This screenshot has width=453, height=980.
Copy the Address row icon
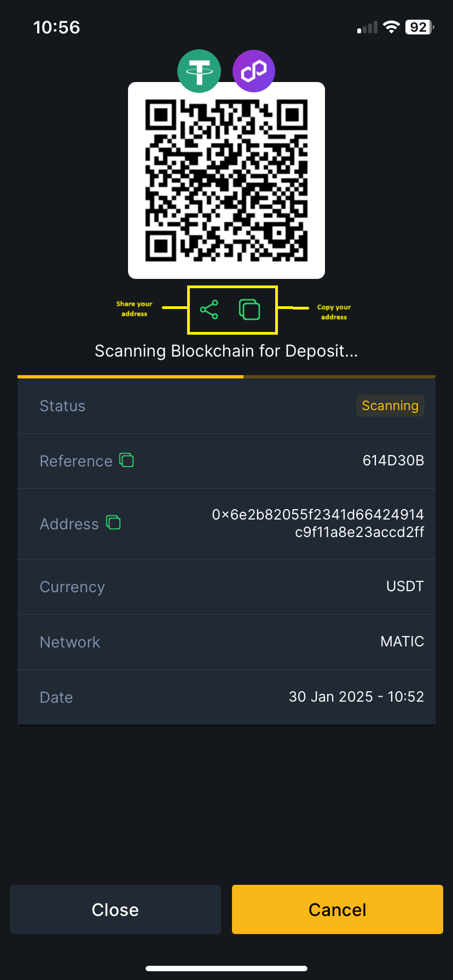(113, 523)
